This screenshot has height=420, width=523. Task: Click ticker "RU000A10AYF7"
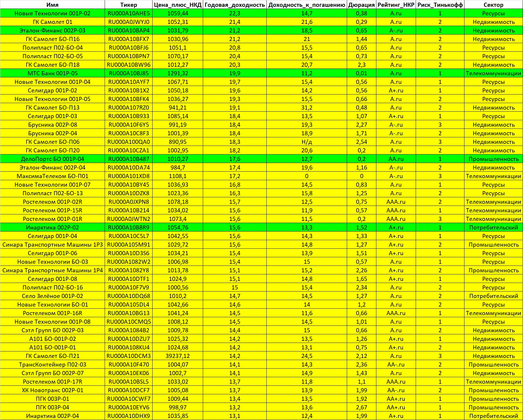point(129,82)
